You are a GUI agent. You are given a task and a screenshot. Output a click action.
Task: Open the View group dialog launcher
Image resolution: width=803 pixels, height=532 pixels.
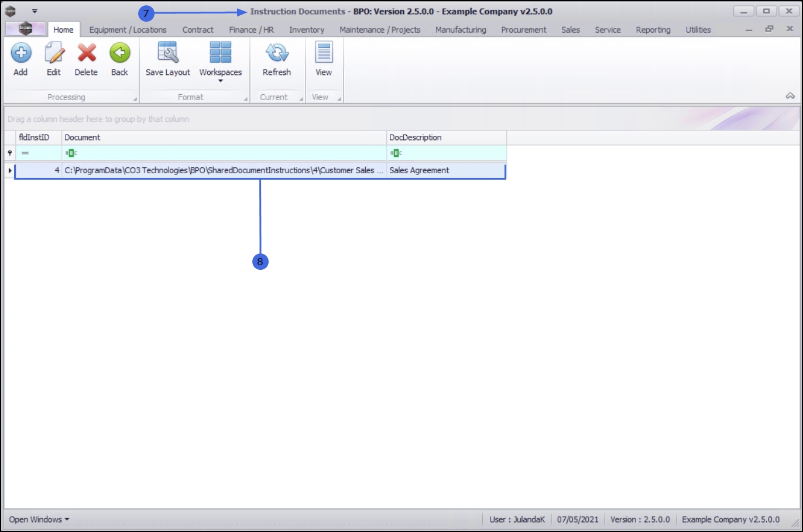point(339,99)
